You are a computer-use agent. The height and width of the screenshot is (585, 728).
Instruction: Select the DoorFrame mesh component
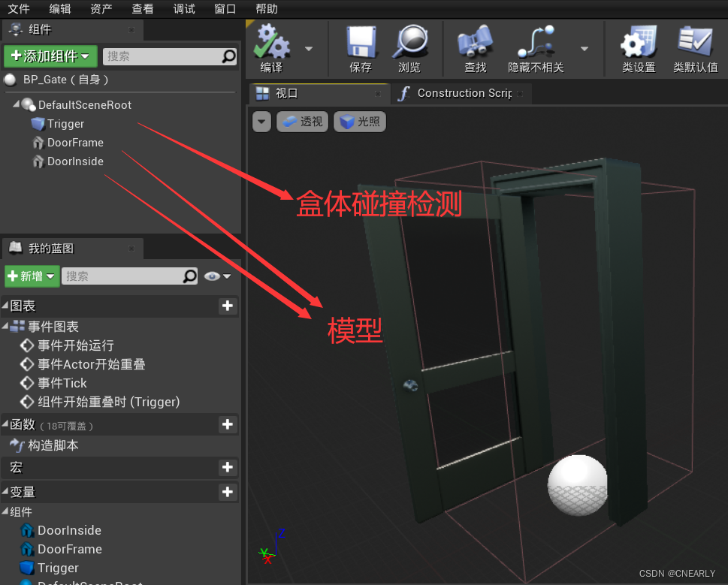pyautogui.click(x=75, y=143)
